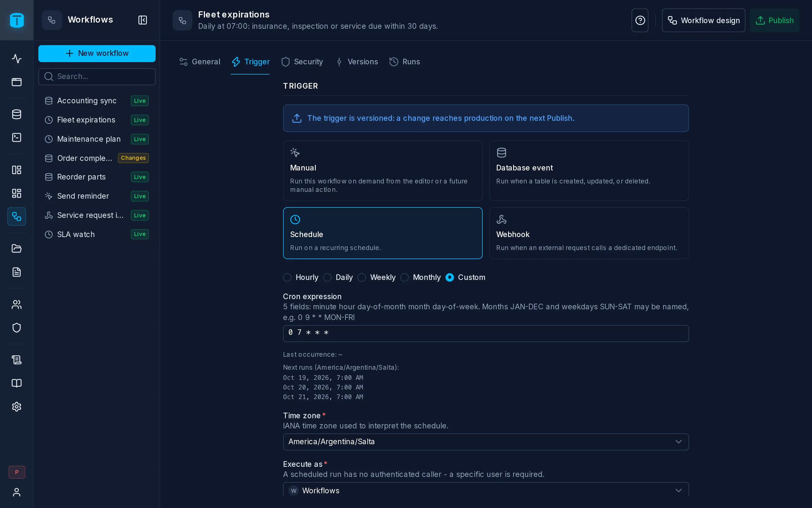Open the activity pulse icon in sidebar
The width and height of the screenshot is (812, 508).
16,59
